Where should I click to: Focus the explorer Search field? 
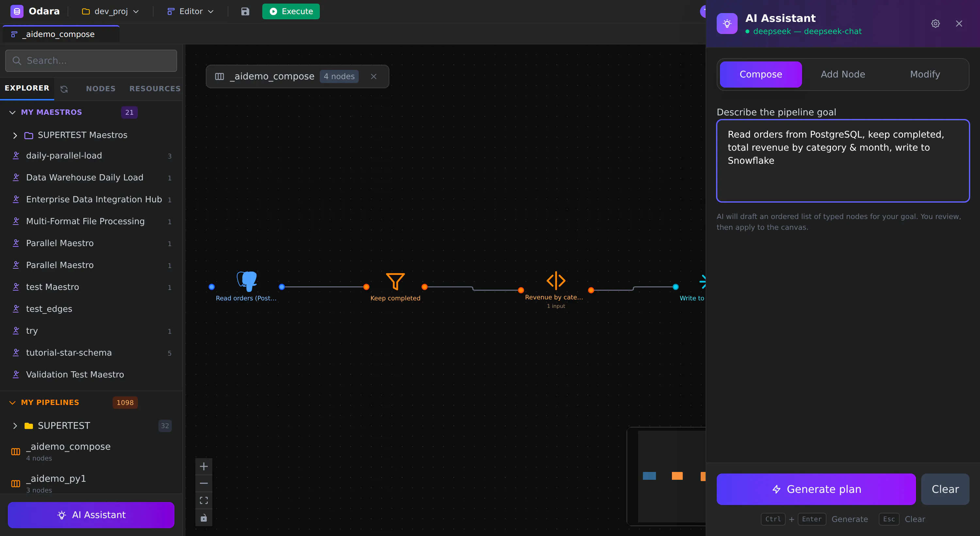click(x=91, y=61)
